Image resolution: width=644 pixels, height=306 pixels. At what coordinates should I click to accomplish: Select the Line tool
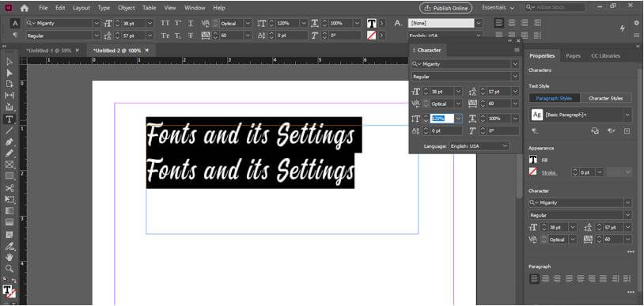9,130
